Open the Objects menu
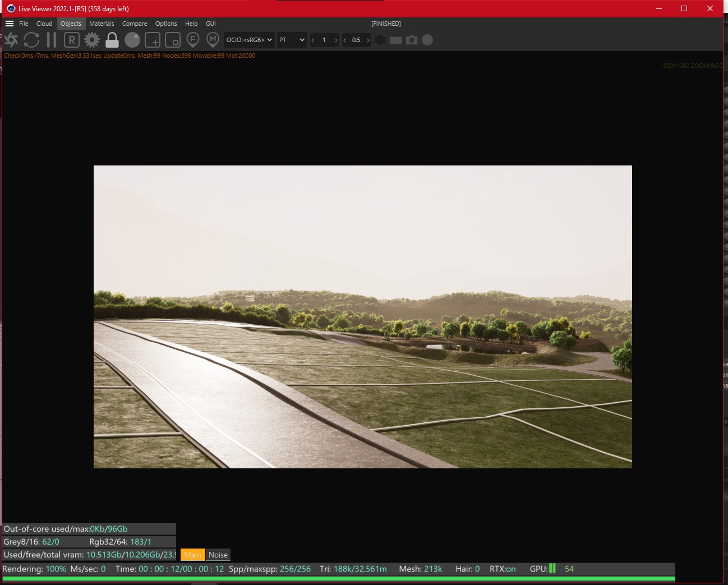Image resolution: width=728 pixels, height=585 pixels. click(71, 24)
